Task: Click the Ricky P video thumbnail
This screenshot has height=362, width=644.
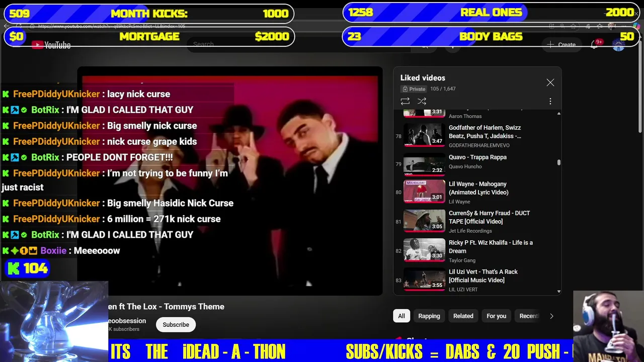Action: 424,250
